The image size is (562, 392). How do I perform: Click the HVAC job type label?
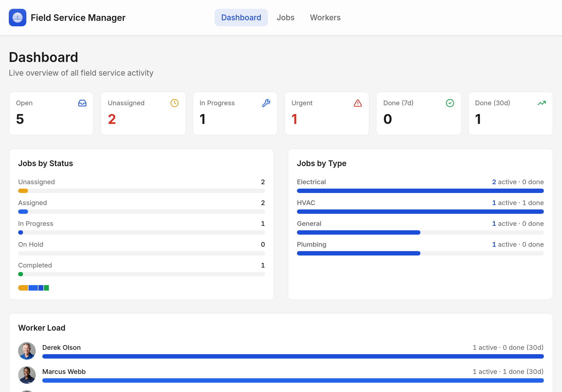point(306,203)
